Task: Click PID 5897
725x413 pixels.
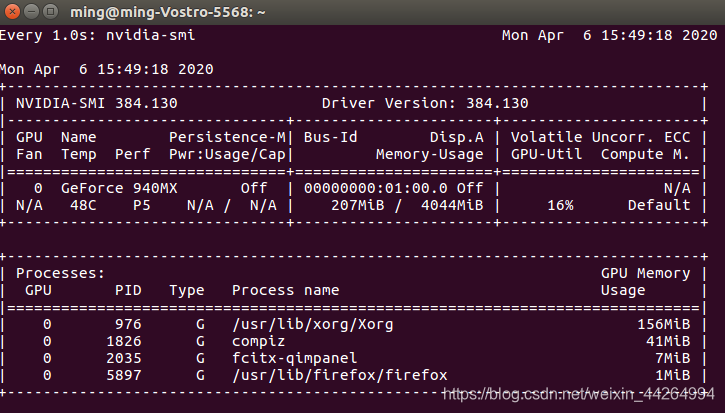Action: click(124, 375)
